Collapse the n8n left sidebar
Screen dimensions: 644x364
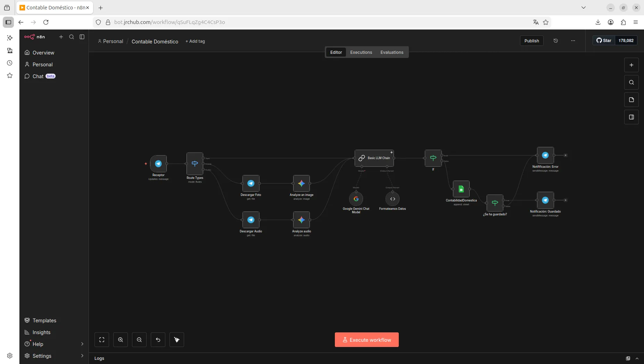point(82,37)
